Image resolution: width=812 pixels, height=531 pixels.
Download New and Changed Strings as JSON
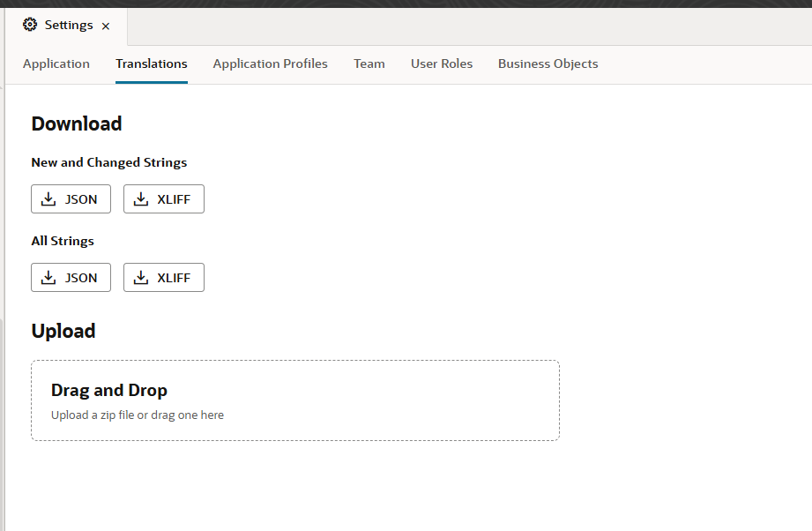[x=71, y=199]
